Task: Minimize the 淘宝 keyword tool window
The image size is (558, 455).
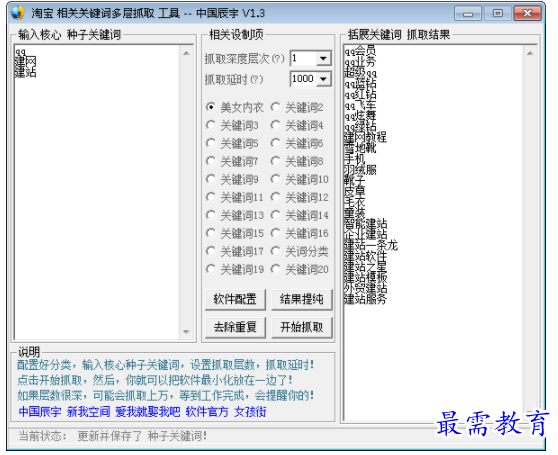Action: pyautogui.click(x=468, y=14)
